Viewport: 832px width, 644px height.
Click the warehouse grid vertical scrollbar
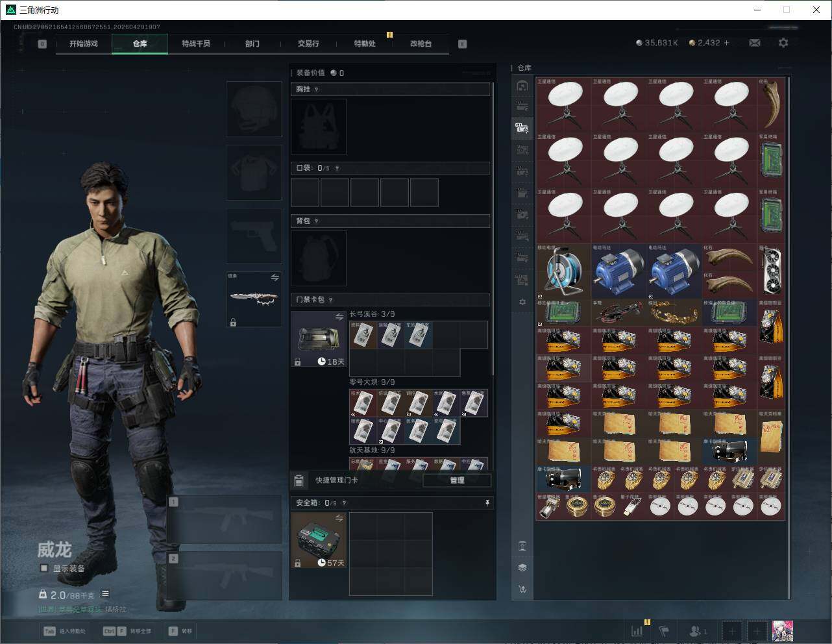point(789,338)
